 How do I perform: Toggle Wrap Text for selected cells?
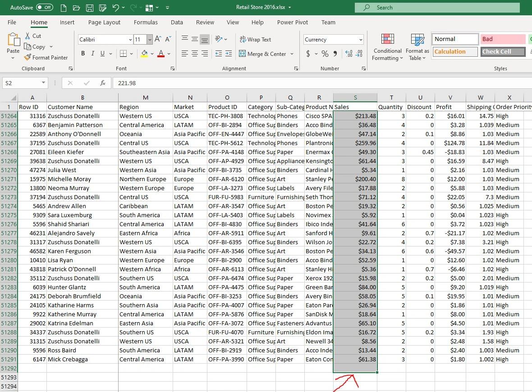(255, 40)
